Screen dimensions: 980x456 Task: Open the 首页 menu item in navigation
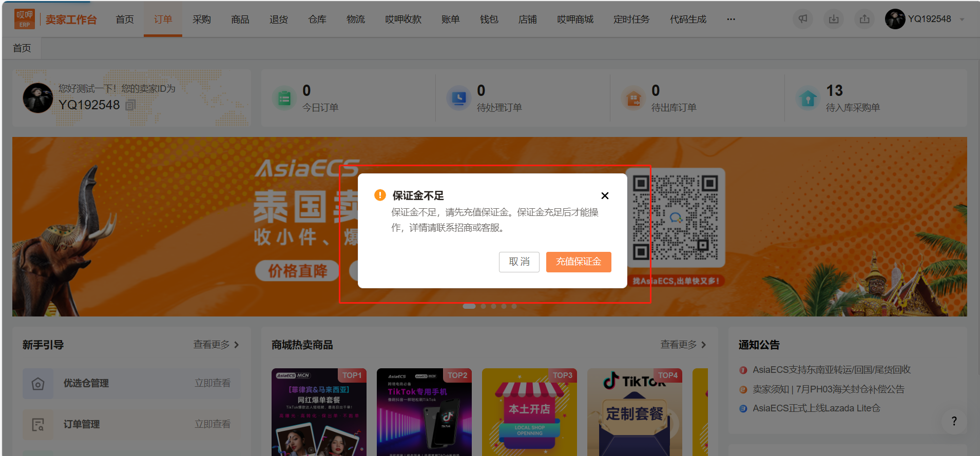coord(125,19)
